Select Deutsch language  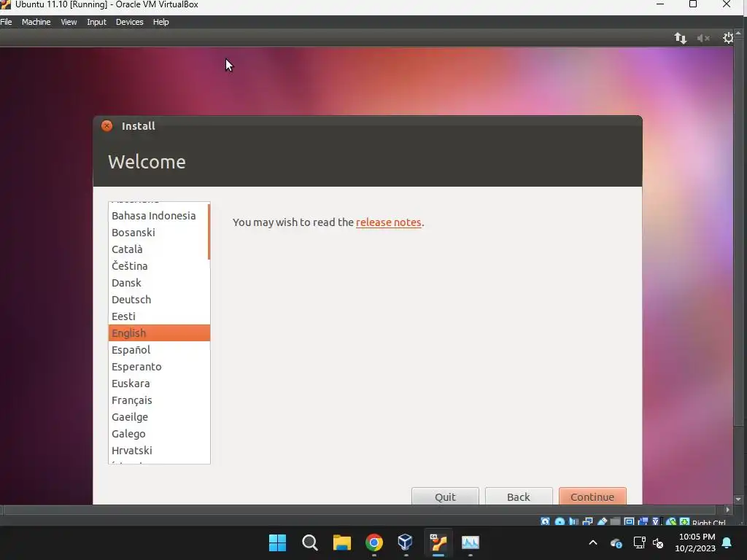coord(159,300)
